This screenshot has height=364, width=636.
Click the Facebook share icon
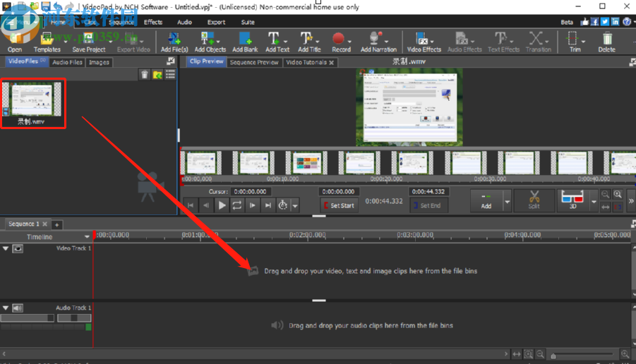tap(594, 22)
